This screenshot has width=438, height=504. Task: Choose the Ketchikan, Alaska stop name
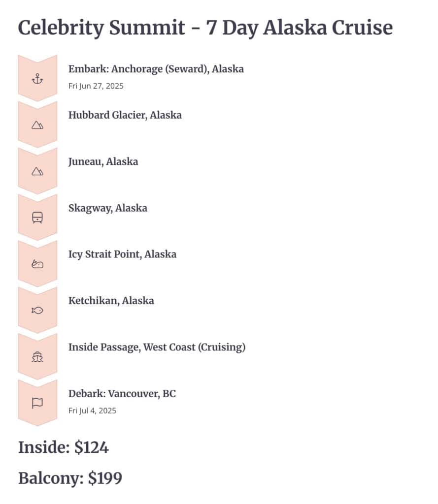111,300
